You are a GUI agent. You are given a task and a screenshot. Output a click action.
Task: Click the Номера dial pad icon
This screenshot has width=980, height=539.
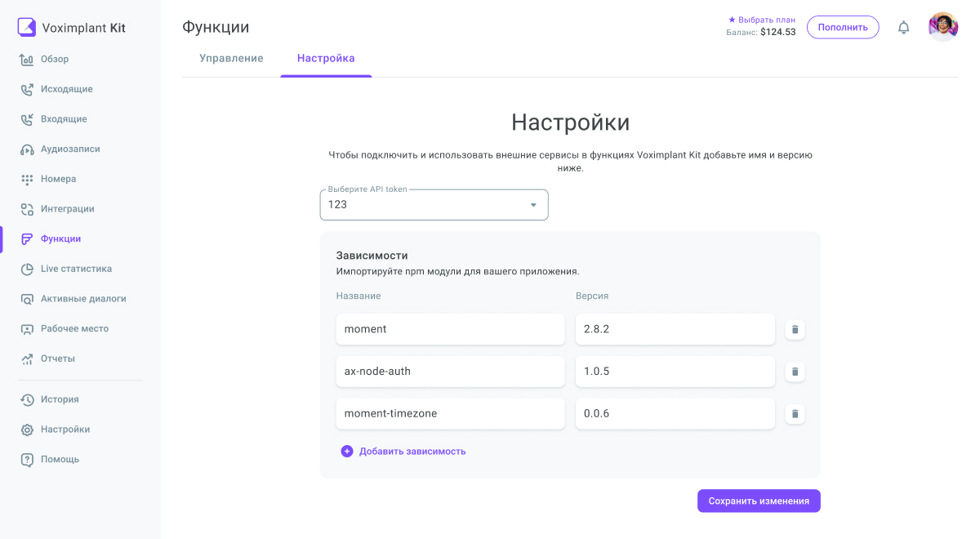27,179
